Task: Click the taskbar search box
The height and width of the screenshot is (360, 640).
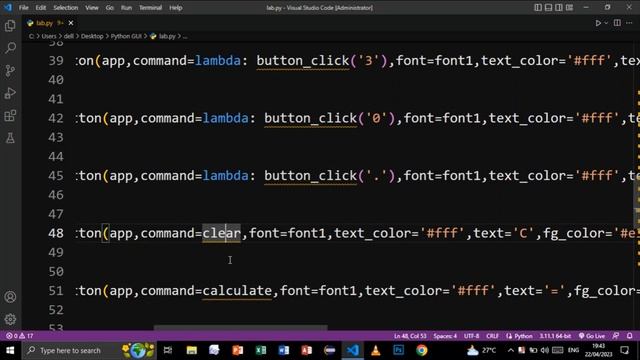Action: pyautogui.click(x=90, y=351)
